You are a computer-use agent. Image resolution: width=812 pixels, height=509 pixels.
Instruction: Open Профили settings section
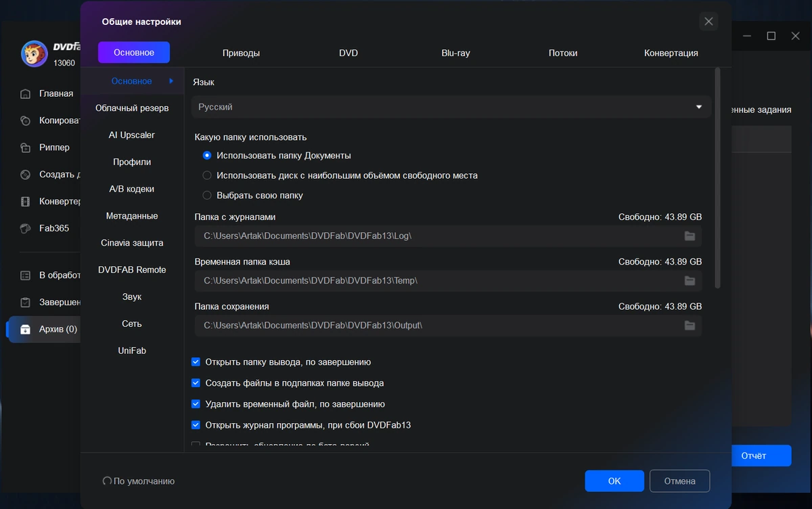click(132, 162)
